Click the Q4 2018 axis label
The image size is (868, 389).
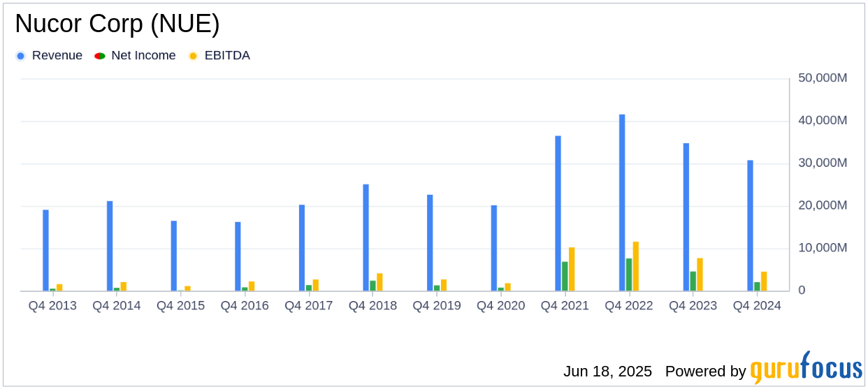coord(372,306)
